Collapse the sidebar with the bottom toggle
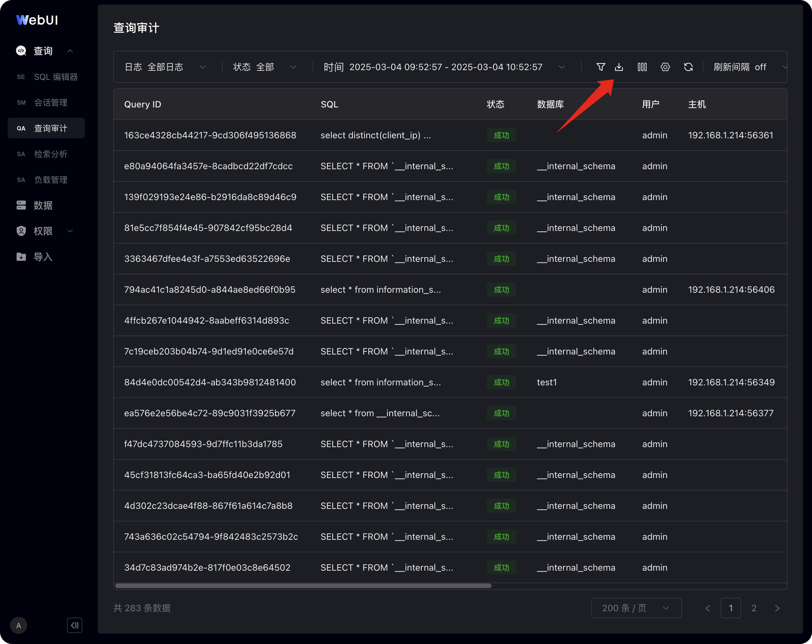This screenshot has width=812, height=644. coord(75,625)
